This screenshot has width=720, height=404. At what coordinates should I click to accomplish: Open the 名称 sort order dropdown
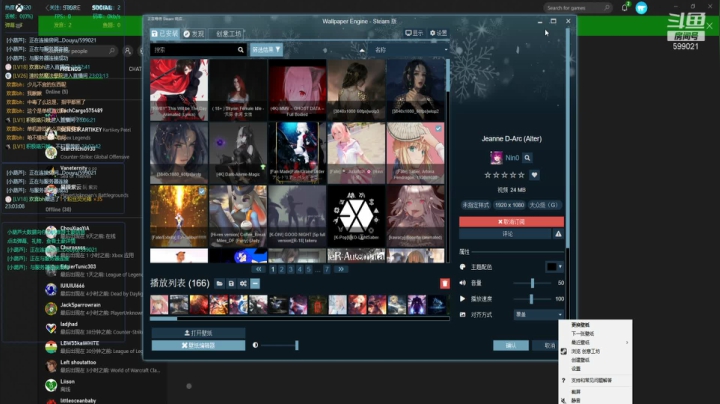(x=410, y=50)
